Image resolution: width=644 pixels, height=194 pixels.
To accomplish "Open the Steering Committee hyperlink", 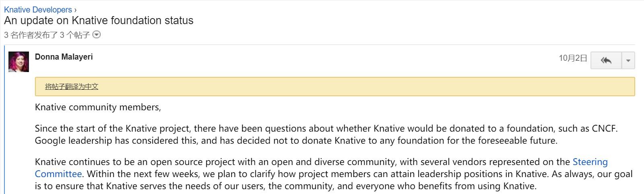I will pos(321,168).
